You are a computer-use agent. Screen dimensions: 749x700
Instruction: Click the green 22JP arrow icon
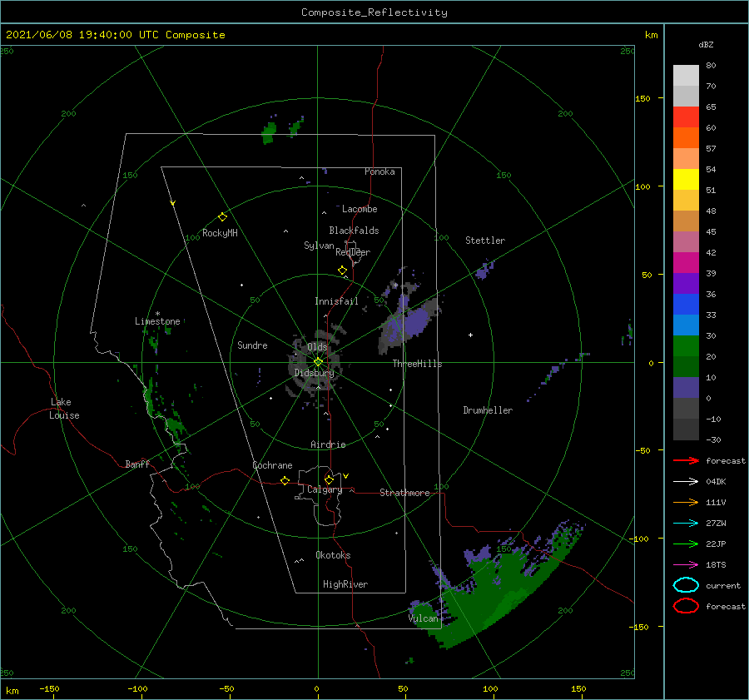coord(686,544)
